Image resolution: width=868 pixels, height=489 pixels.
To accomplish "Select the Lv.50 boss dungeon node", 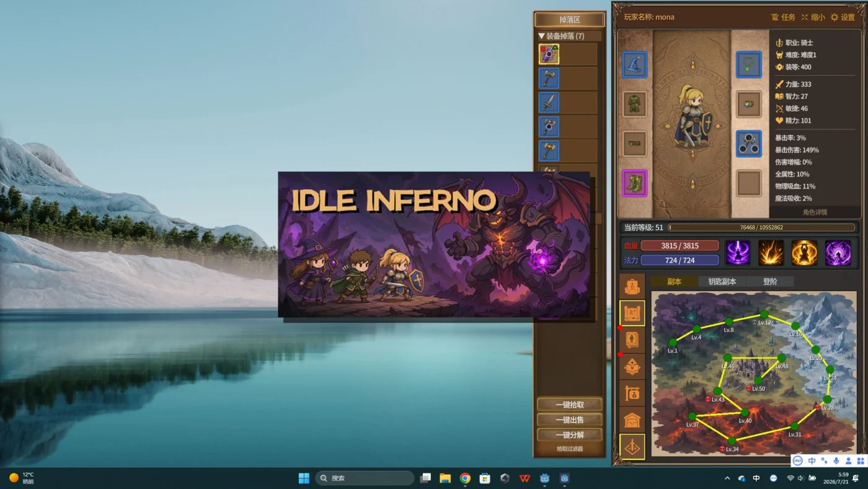I will (x=758, y=380).
